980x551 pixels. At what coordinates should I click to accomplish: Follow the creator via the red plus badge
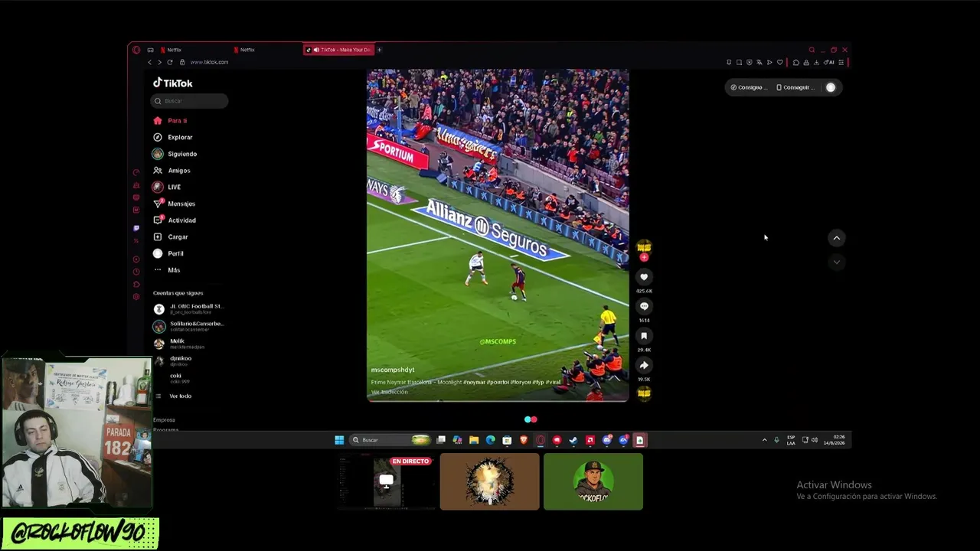644,257
